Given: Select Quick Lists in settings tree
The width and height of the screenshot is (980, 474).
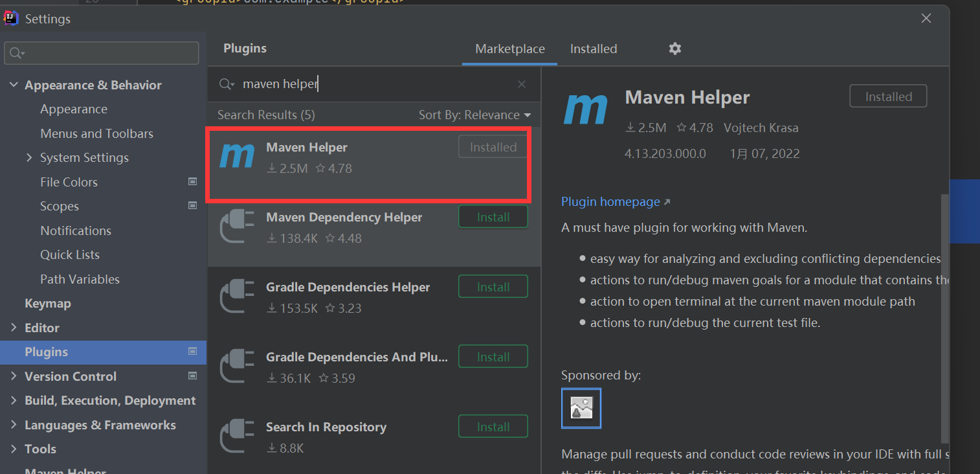Looking at the screenshot, I should click(70, 254).
